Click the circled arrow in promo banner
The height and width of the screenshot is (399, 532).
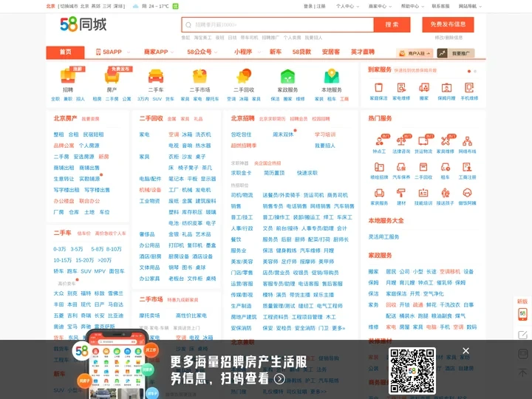click(x=279, y=378)
